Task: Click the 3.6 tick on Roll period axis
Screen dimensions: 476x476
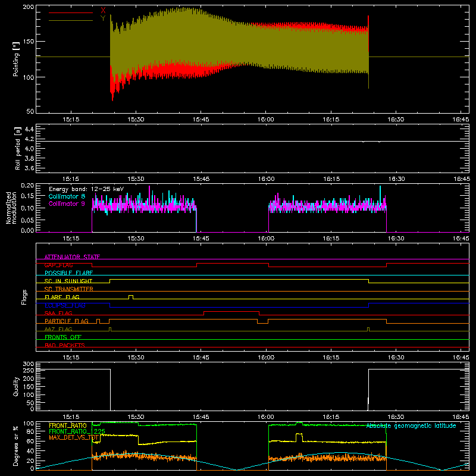Action: coord(29,168)
